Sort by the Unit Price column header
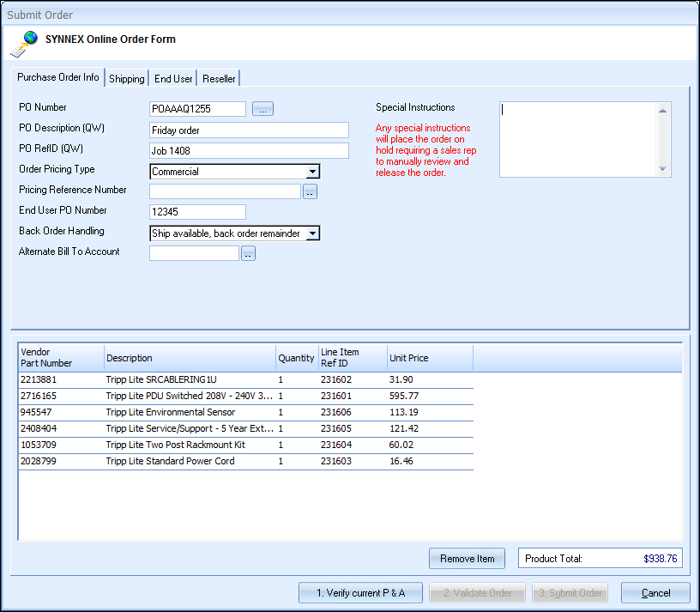The height and width of the screenshot is (612, 700). 429,358
